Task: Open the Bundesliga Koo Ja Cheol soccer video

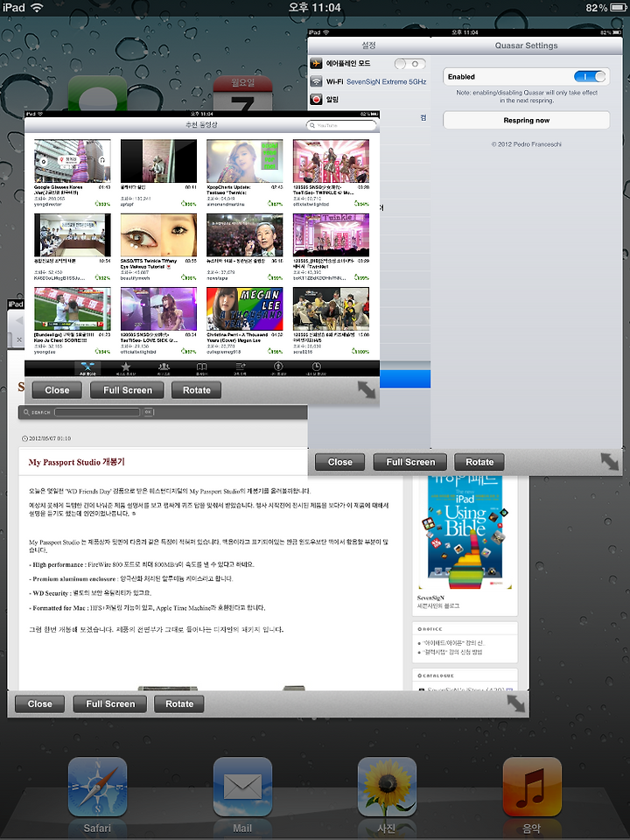Action: 73,309
